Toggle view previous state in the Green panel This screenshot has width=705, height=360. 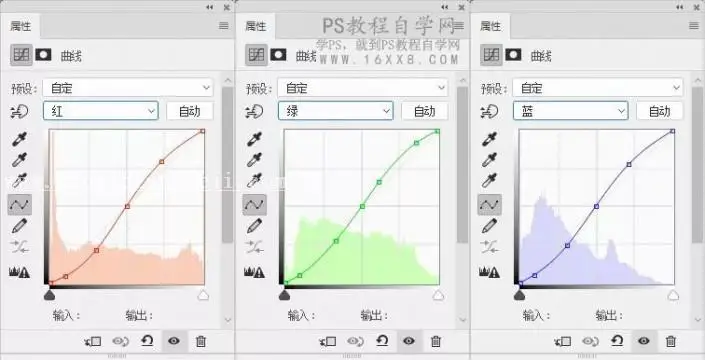coord(355,342)
